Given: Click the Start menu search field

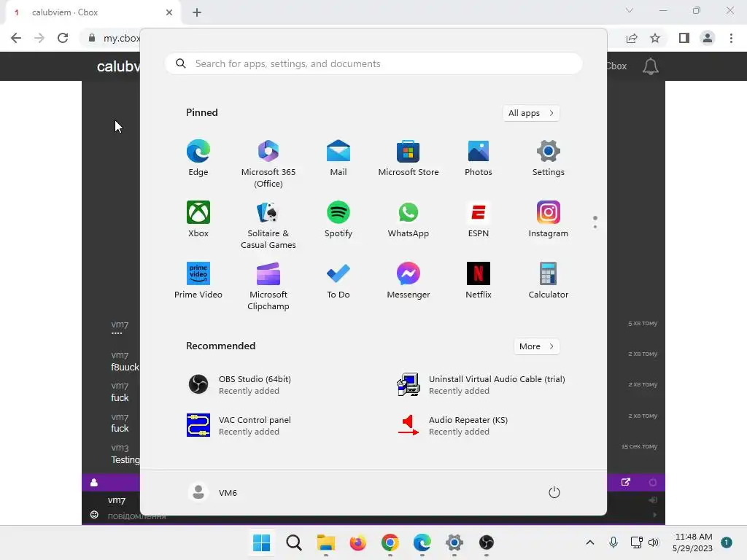Looking at the screenshot, I should pyautogui.click(x=373, y=64).
